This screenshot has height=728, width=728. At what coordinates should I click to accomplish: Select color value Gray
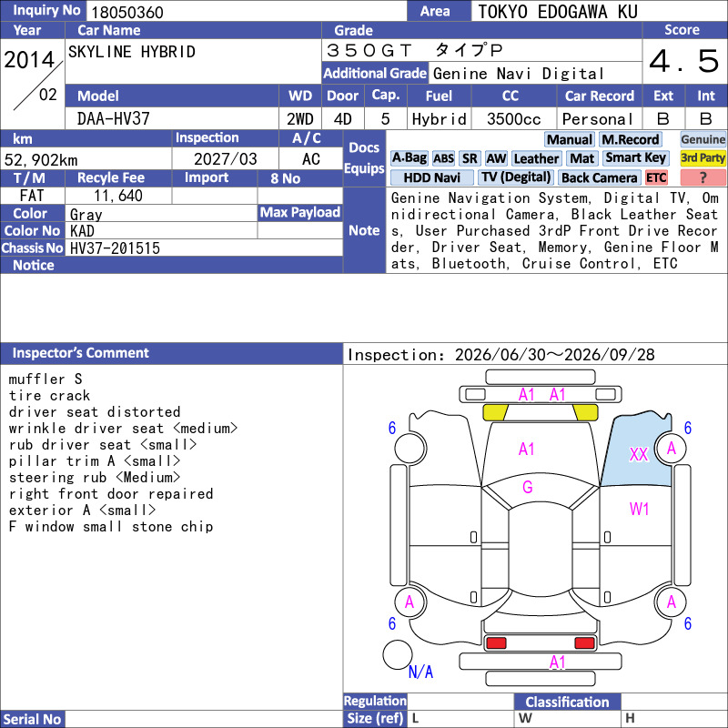[x=86, y=214]
